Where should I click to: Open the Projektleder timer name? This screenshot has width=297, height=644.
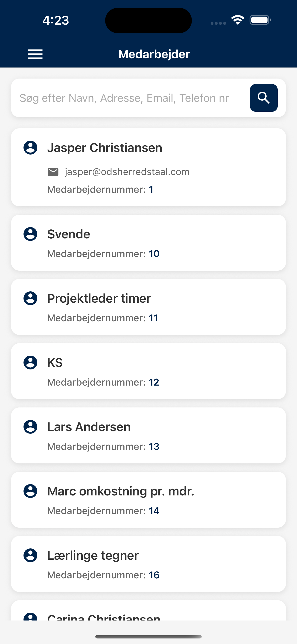[99, 298]
